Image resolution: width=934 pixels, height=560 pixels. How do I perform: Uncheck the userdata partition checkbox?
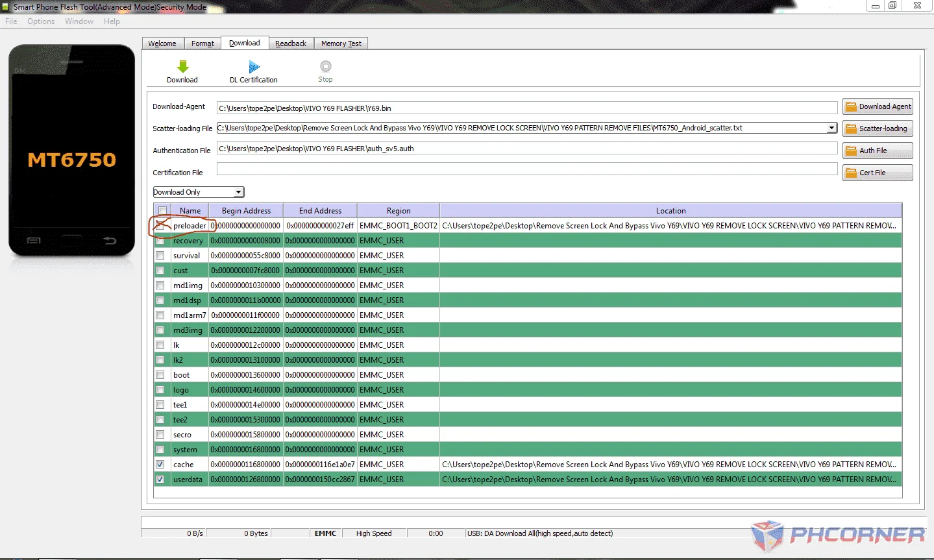coord(160,480)
